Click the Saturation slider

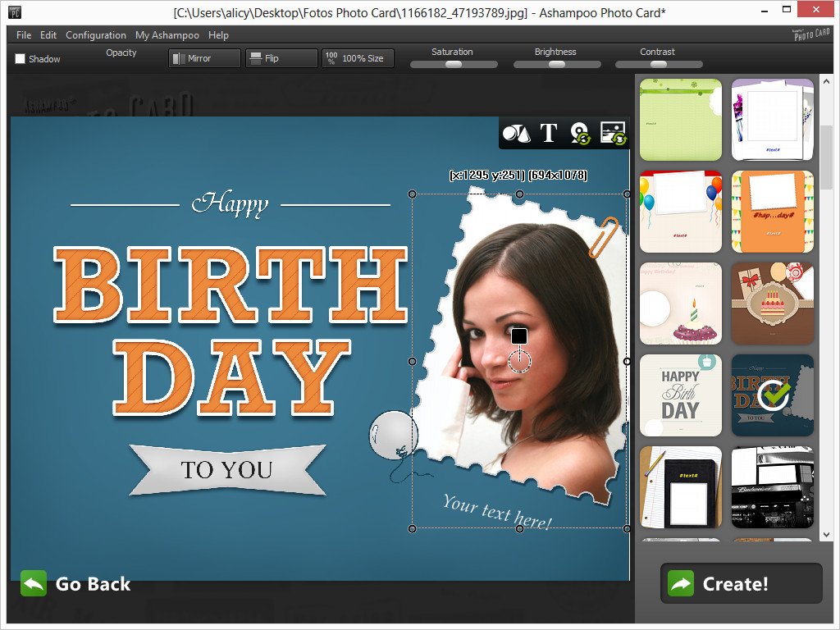coord(452,64)
